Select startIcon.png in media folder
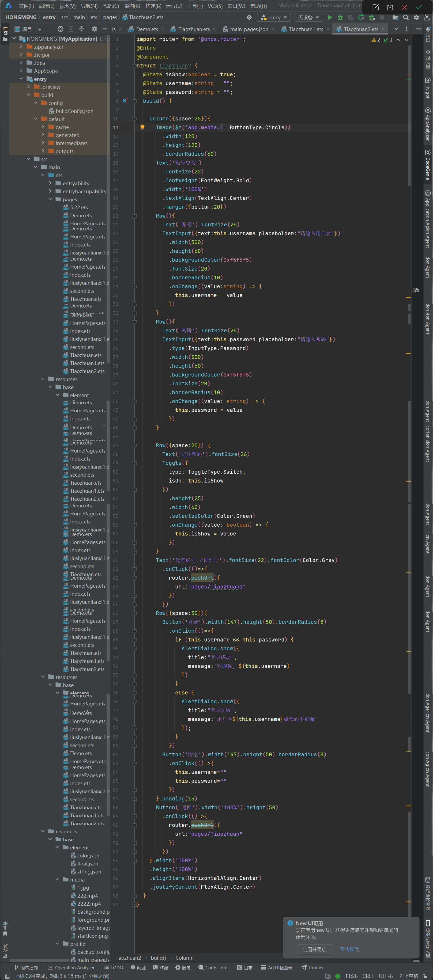The height and width of the screenshot is (980, 433). click(92, 936)
